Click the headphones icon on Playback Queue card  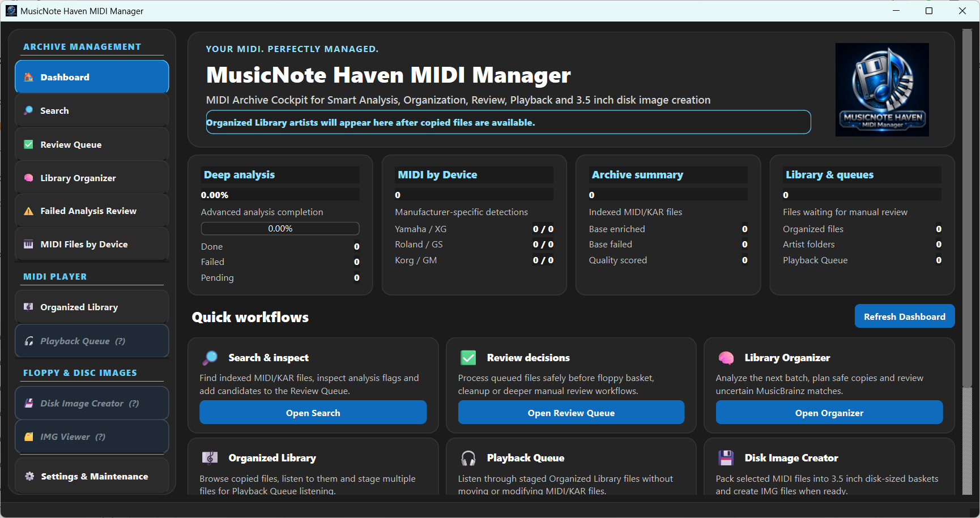click(x=468, y=457)
